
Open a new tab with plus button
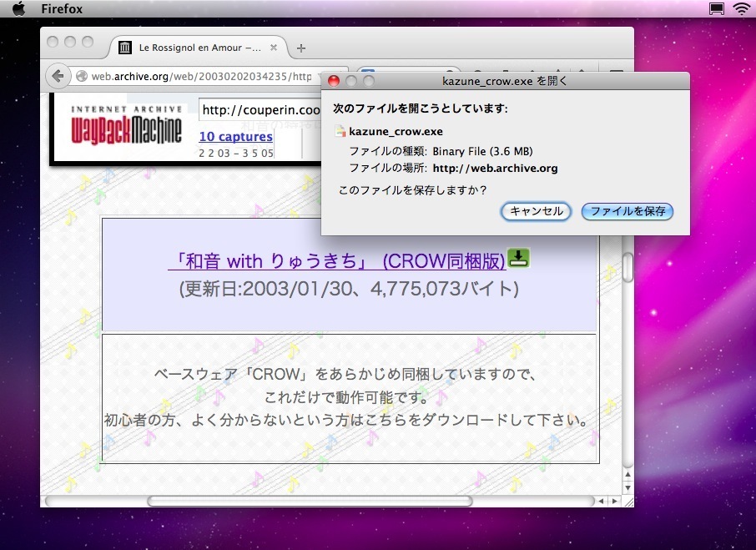301,48
